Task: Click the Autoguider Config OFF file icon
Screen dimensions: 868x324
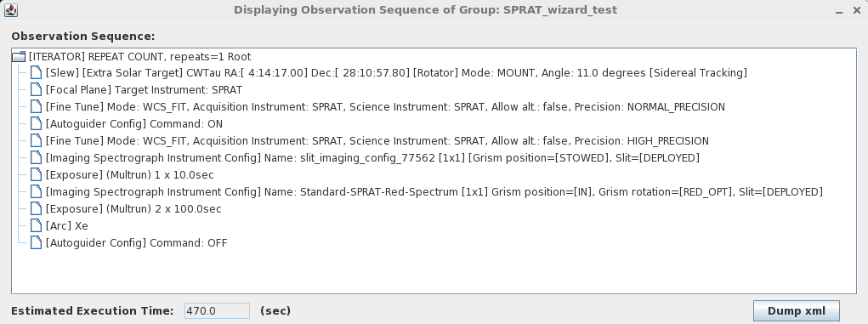Action: pyautogui.click(x=36, y=242)
